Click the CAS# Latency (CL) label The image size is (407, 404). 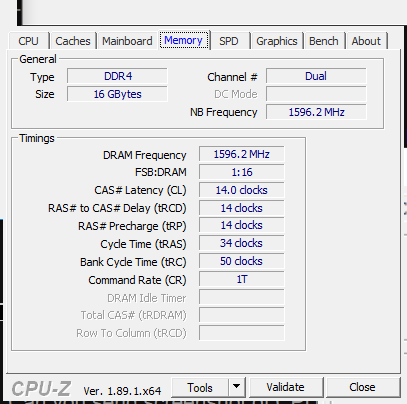(140, 190)
